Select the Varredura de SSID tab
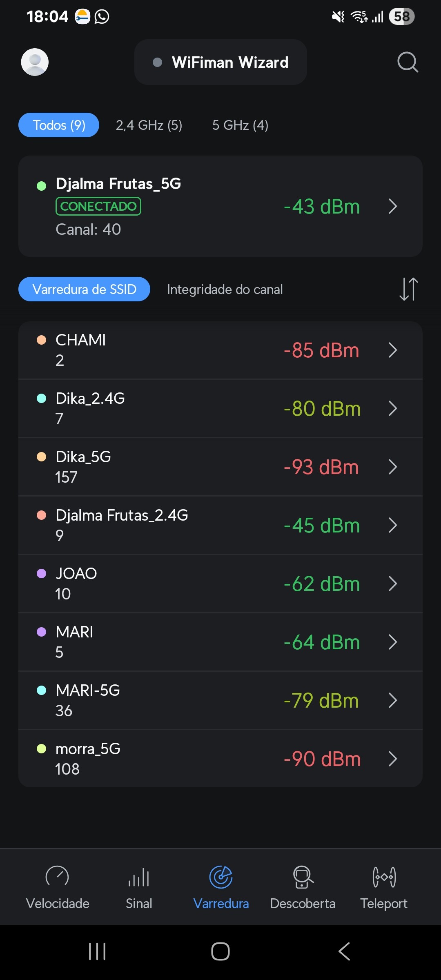The width and height of the screenshot is (441, 980). pyautogui.click(x=84, y=289)
